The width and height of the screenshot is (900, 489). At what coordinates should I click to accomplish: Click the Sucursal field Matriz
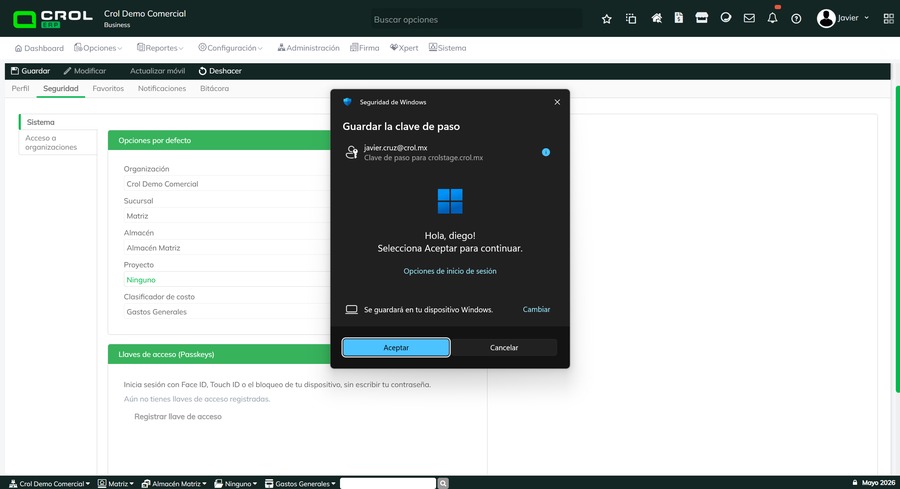click(x=227, y=216)
